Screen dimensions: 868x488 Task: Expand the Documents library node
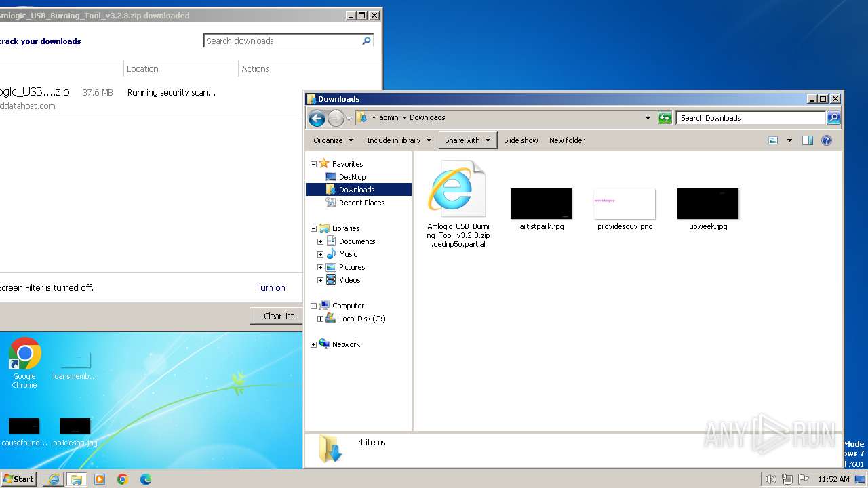pyautogui.click(x=320, y=241)
